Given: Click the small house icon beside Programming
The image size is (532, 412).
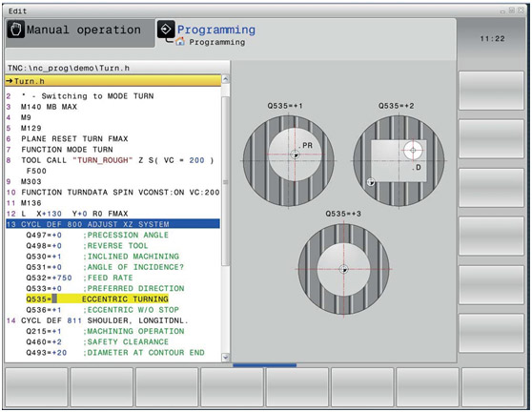Looking at the screenshot, I should [180, 42].
